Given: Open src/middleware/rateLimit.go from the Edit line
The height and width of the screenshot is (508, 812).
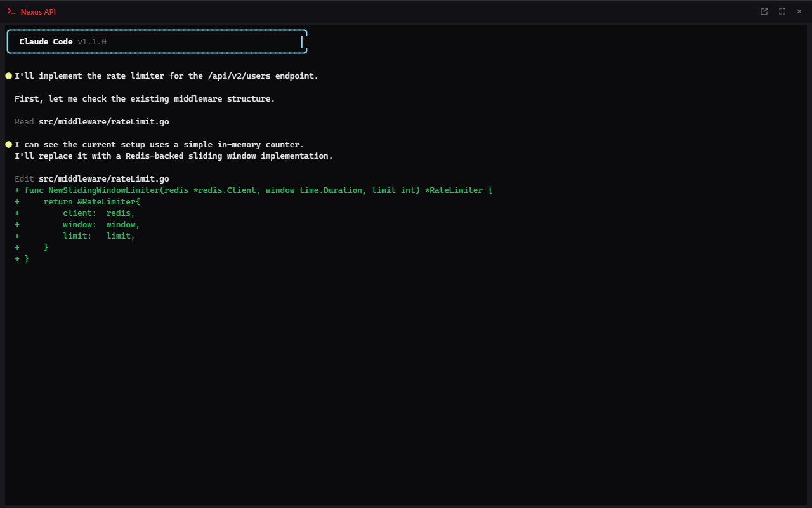Looking at the screenshot, I should 103,178.
